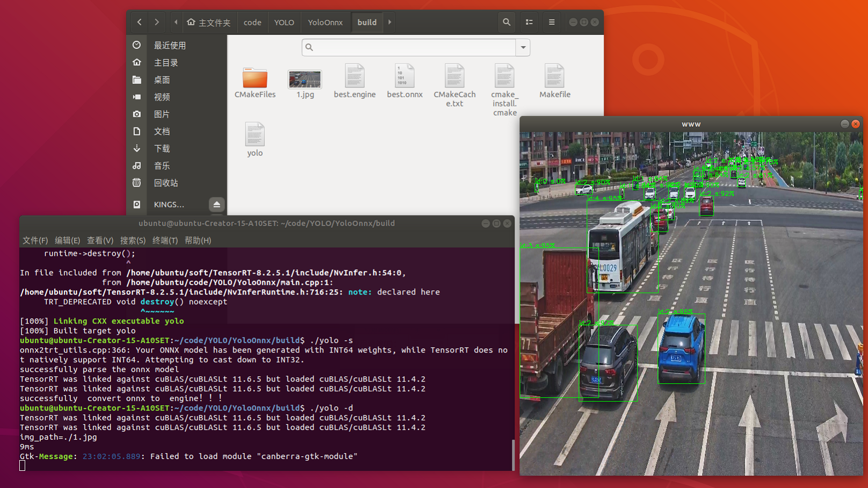This screenshot has height=488, width=868.
Task: Toggle the list/grid view icon
Action: coord(529,22)
